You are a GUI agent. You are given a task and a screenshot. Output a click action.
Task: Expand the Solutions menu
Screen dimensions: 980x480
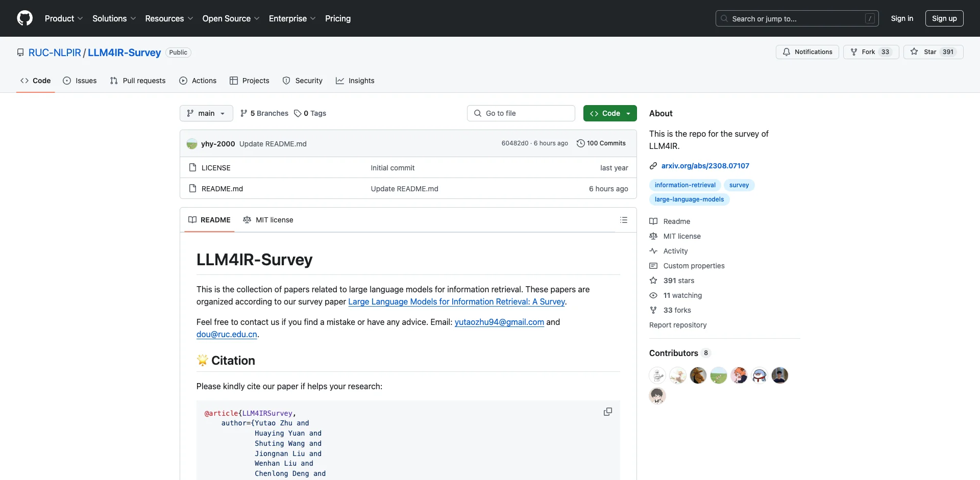point(114,18)
